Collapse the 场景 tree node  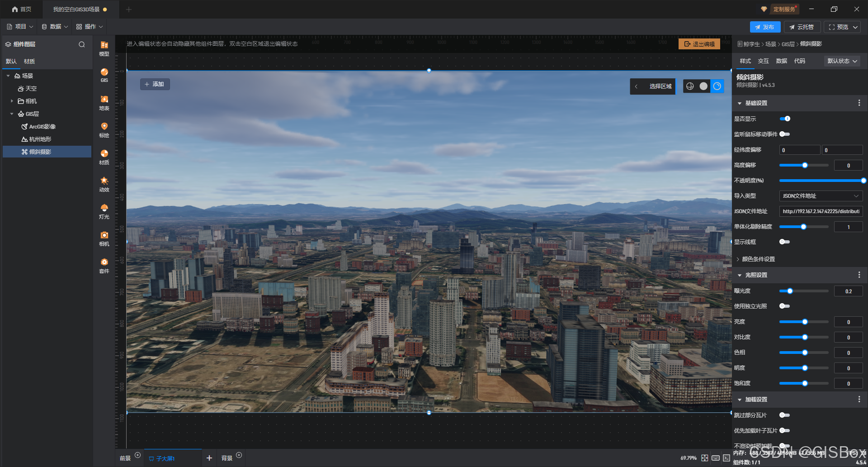coord(8,76)
